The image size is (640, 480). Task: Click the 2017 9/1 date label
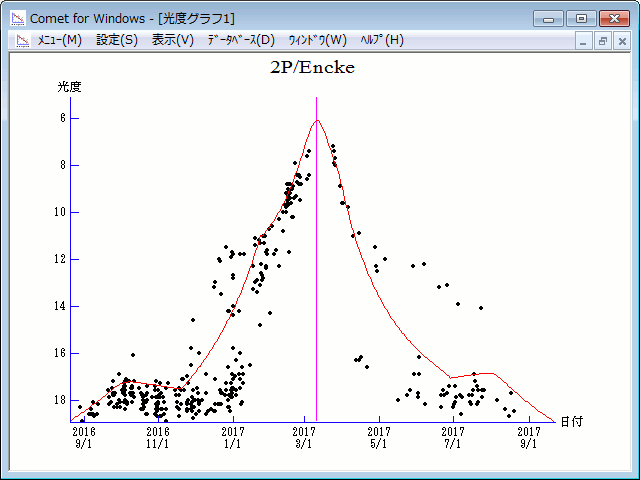click(x=529, y=437)
